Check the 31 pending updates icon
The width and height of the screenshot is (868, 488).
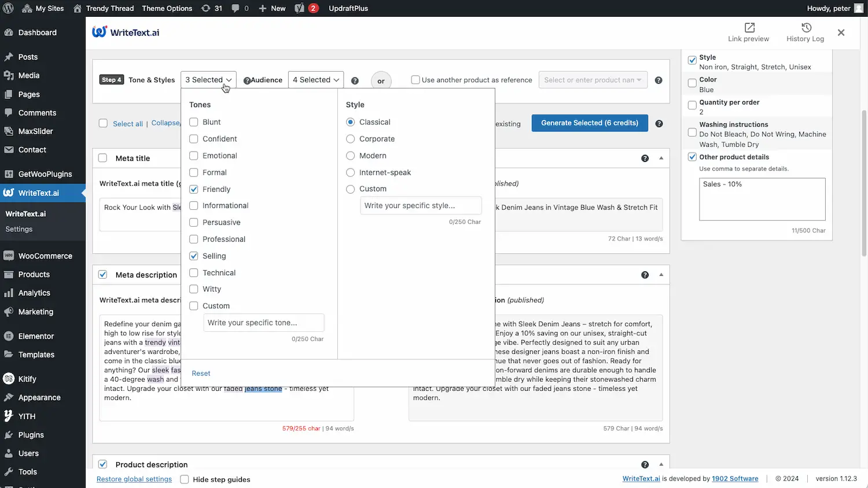click(x=212, y=8)
